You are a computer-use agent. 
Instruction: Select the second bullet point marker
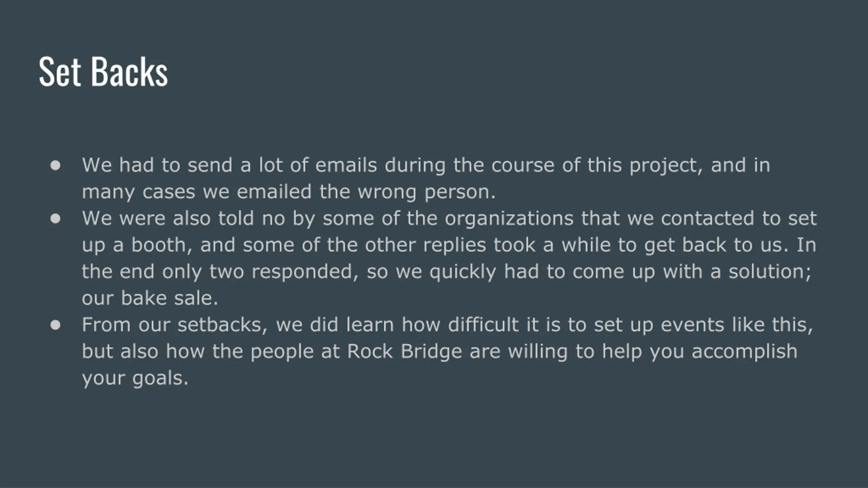55,219
